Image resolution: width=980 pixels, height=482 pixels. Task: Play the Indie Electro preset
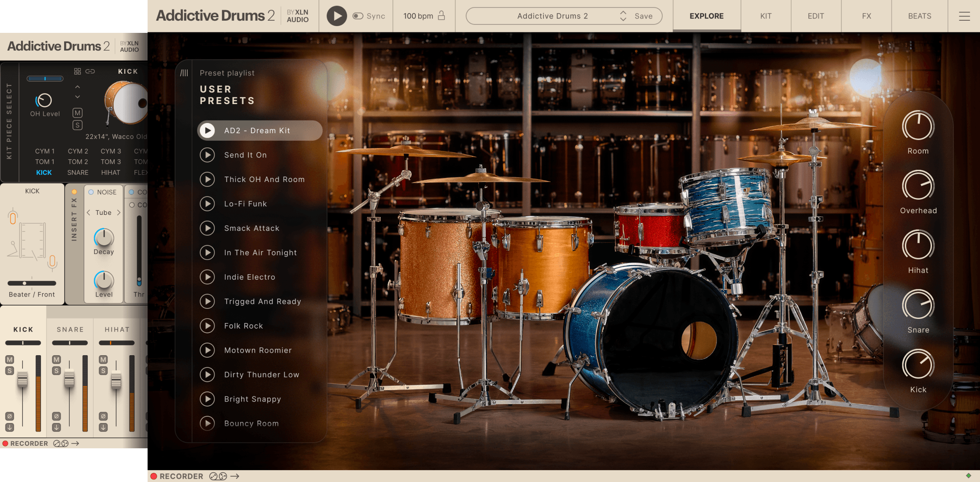pyautogui.click(x=207, y=277)
